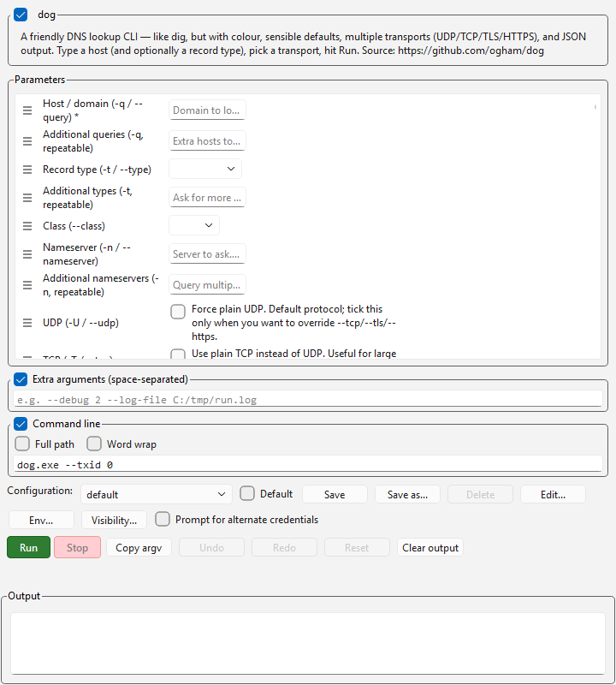Screen dimensions: 616x685
Task: Save the current configuration
Action: 335,494
